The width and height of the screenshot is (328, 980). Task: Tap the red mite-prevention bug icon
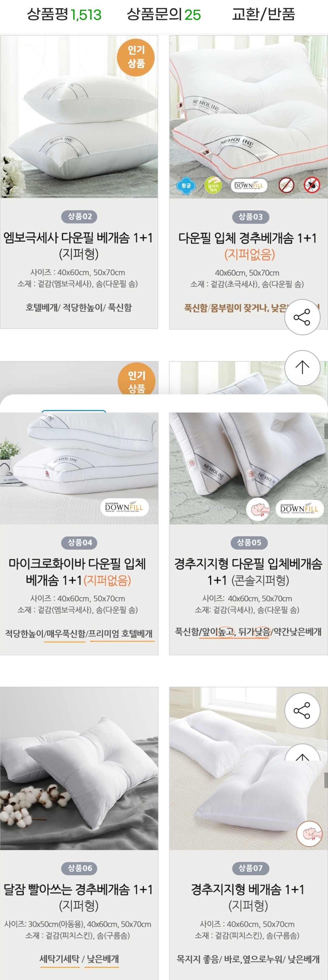point(312,185)
